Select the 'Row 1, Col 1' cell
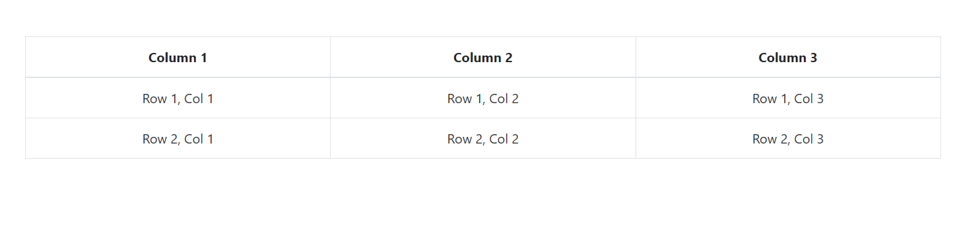 pos(178,99)
